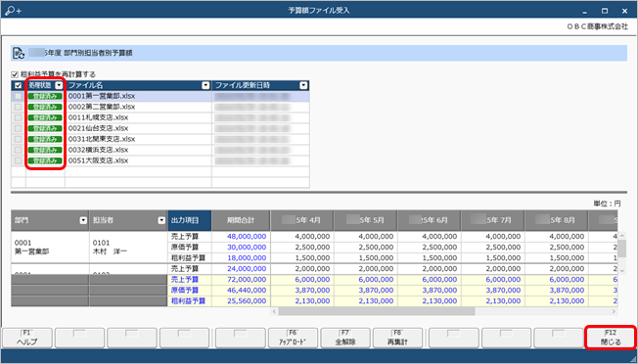
Task: Click the up arrow of budget grid vertical scrollbar
Action: pos(622,235)
